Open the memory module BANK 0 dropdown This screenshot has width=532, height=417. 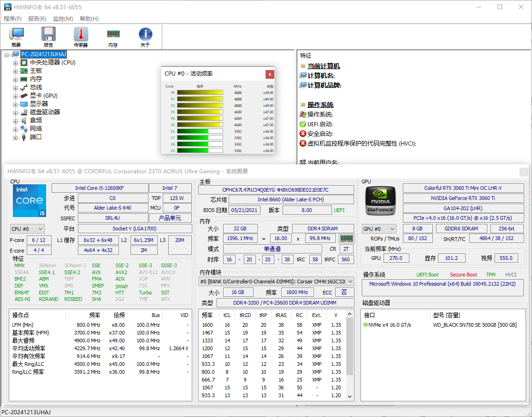pos(277,282)
